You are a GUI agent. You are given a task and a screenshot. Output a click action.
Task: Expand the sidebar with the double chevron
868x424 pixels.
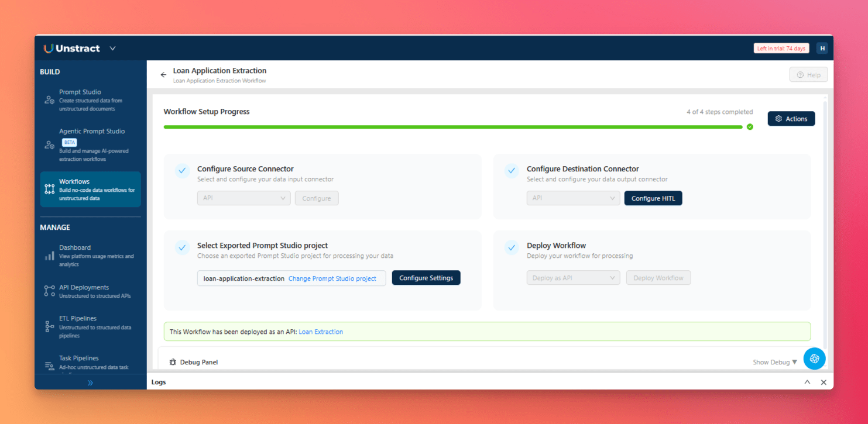pos(90,383)
